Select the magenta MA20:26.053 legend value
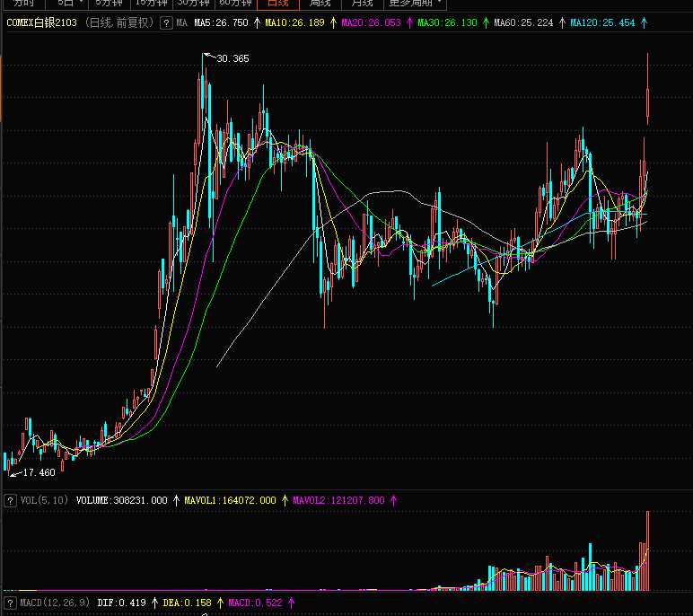Image resolution: width=693 pixels, height=616 pixels. (x=372, y=23)
